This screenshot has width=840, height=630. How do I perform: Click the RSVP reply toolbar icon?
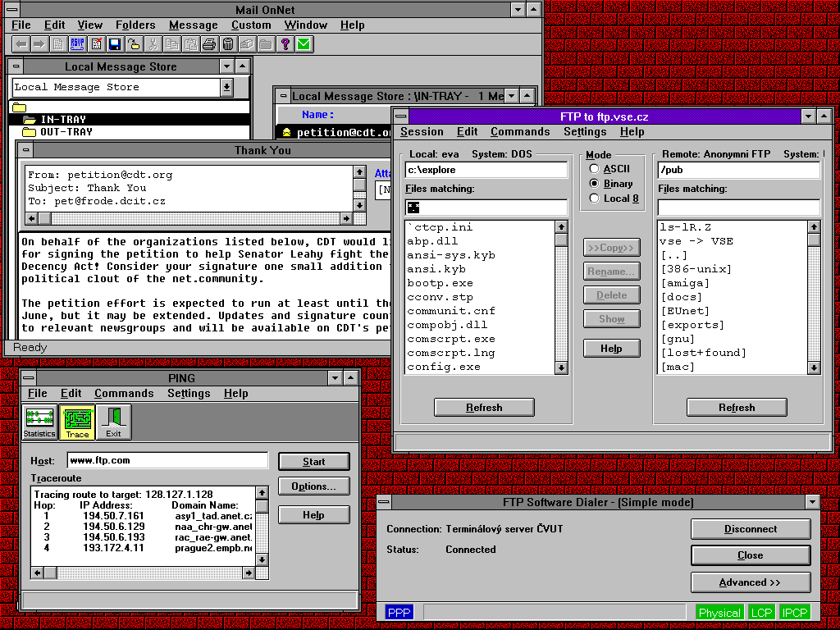click(78, 44)
